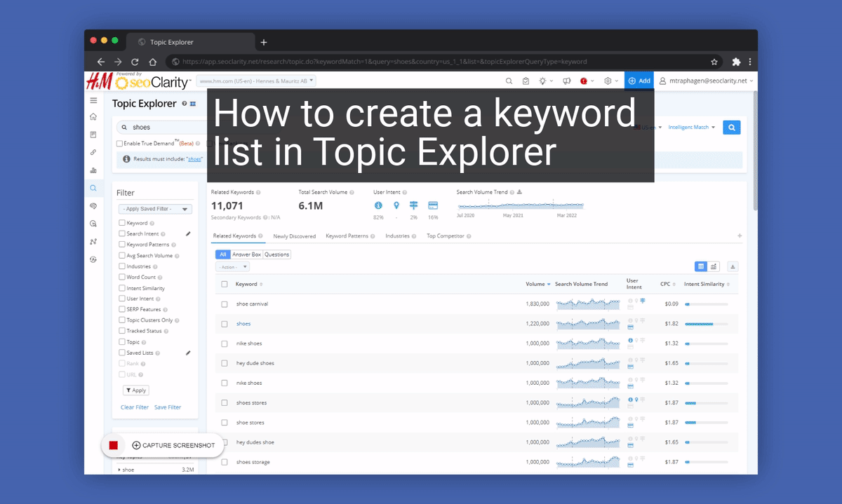The width and height of the screenshot is (842, 504).
Task: Expand the Action dropdown above table
Action: 232,267
